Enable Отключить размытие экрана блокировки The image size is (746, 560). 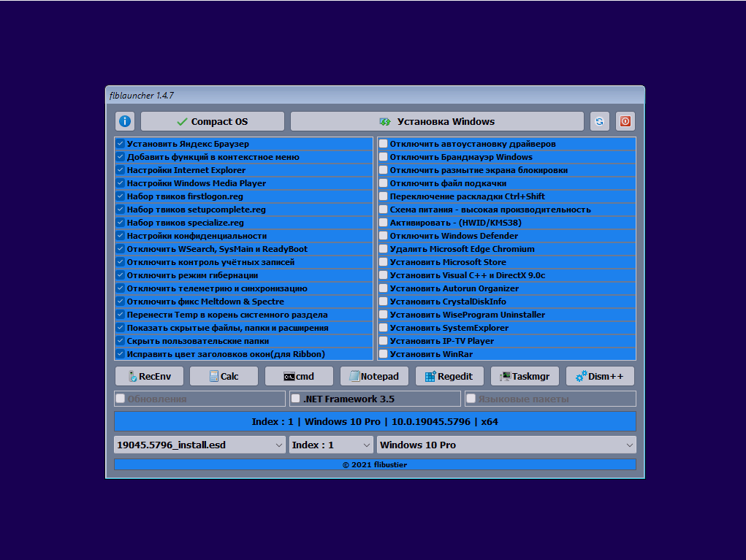click(x=384, y=169)
